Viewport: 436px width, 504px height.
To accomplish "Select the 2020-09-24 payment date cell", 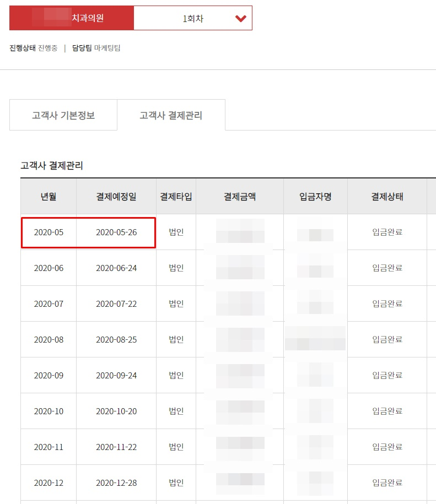I will 116,375.
